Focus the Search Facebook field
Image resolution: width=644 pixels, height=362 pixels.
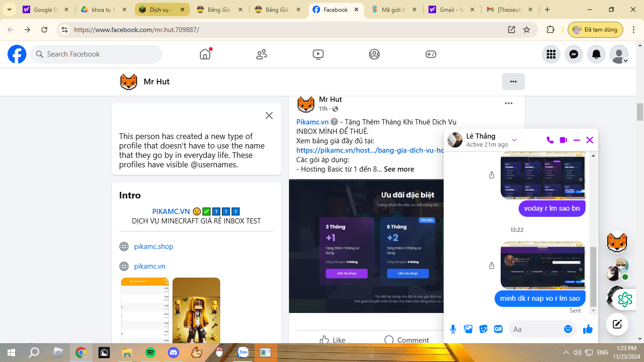[x=96, y=54]
